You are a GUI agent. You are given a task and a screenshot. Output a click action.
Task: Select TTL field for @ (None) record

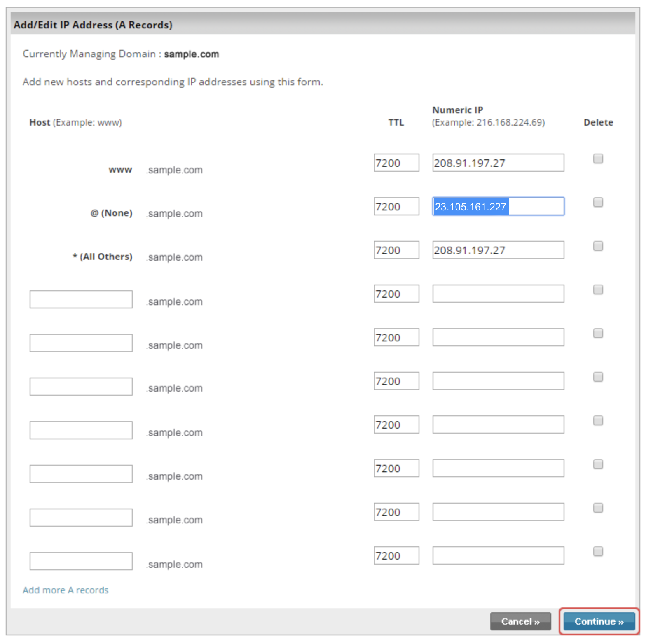click(x=396, y=207)
